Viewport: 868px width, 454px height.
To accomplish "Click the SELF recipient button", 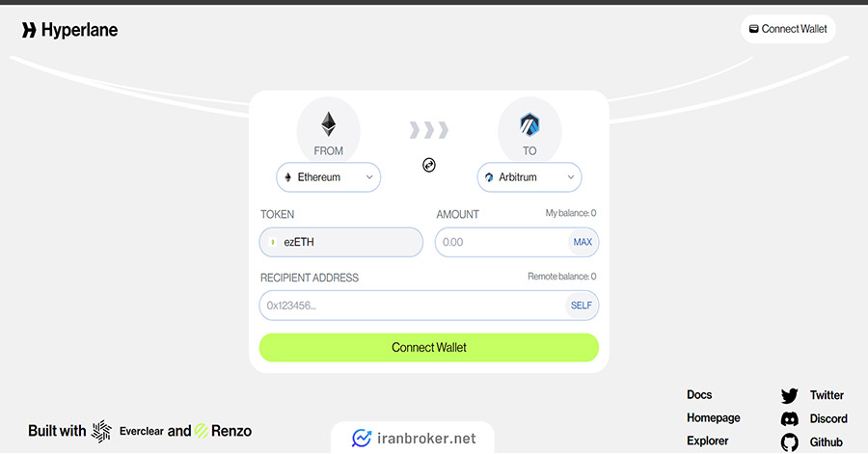I will coord(582,306).
